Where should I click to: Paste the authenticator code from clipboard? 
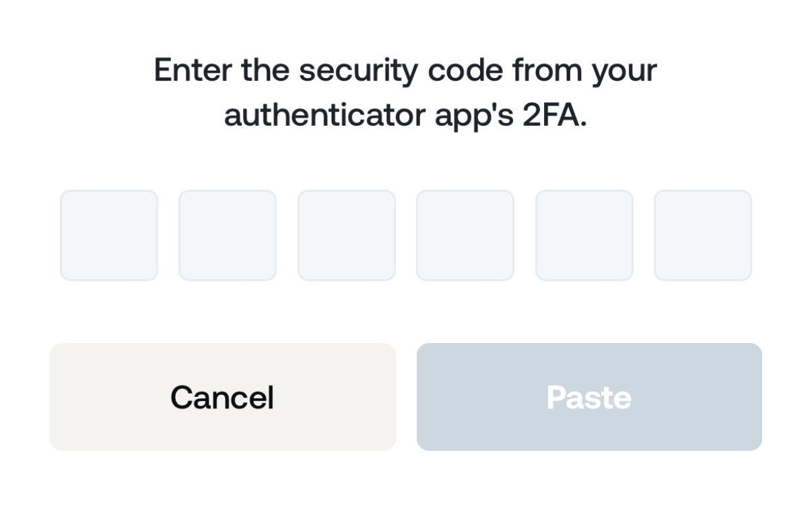[589, 397]
